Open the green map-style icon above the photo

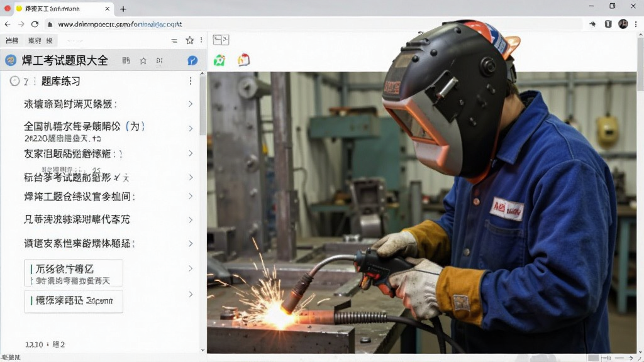coord(219,60)
